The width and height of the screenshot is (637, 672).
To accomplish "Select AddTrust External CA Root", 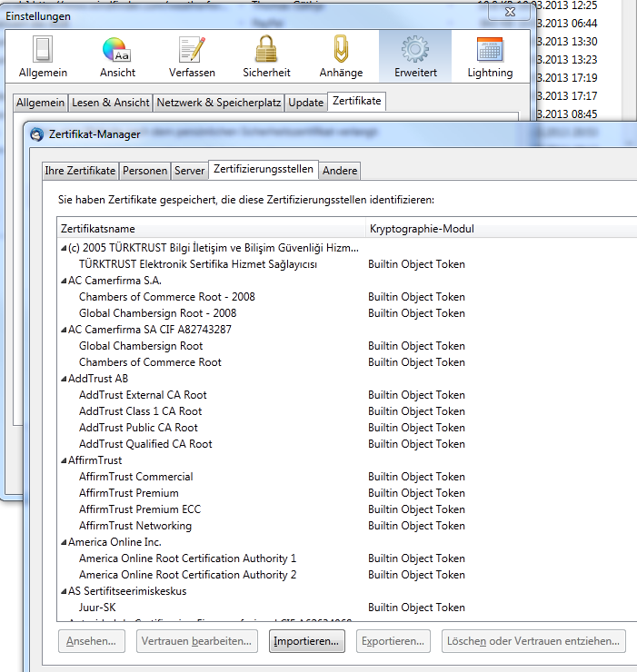I will click(143, 395).
